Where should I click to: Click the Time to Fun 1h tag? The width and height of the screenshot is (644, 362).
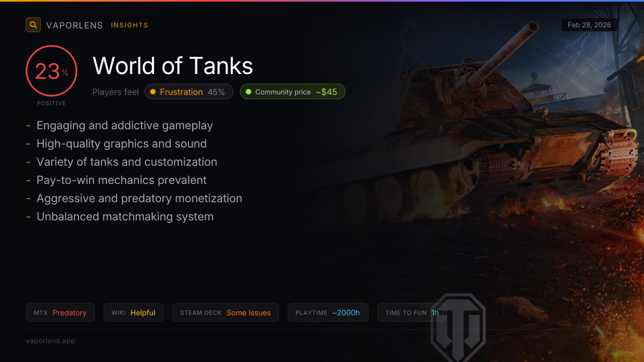pyautogui.click(x=412, y=313)
